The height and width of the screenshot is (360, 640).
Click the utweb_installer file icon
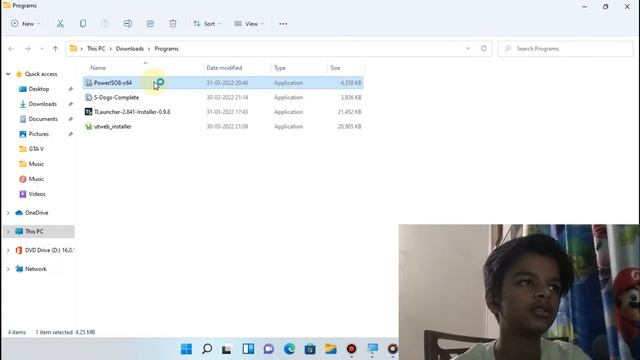(88, 127)
